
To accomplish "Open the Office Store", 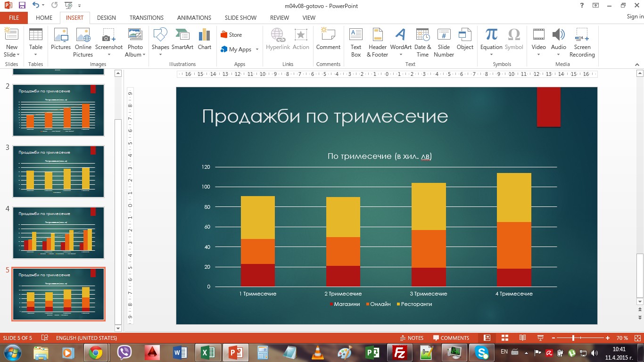I will coord(231,35).
